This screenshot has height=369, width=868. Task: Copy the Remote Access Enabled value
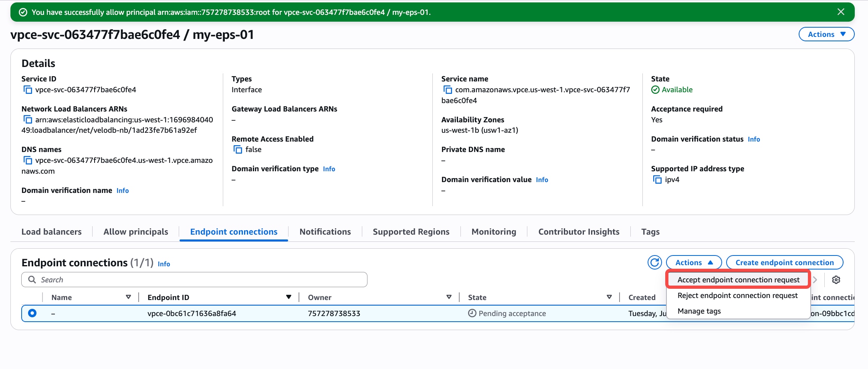(237, 149)
